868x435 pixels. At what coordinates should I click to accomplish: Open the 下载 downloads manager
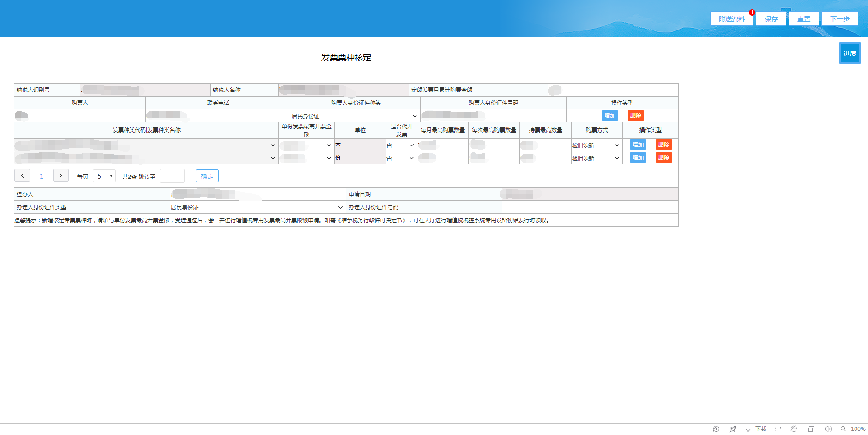coord(756,429)
